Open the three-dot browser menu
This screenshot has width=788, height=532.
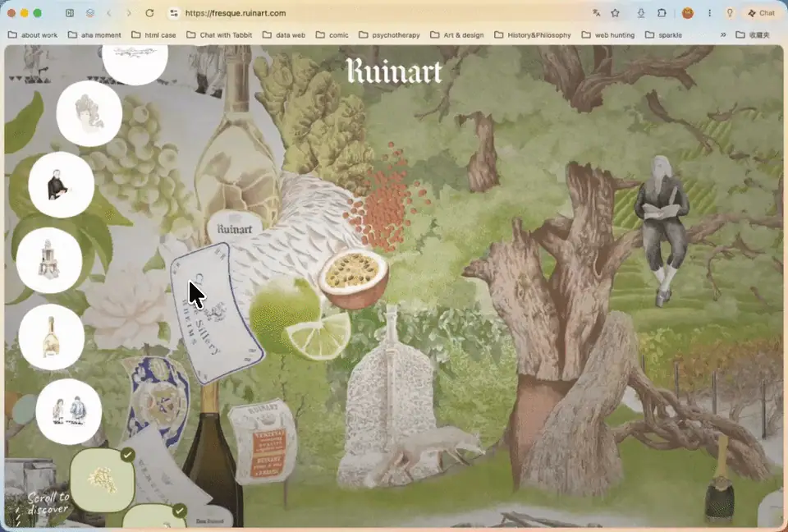[709, 13]
